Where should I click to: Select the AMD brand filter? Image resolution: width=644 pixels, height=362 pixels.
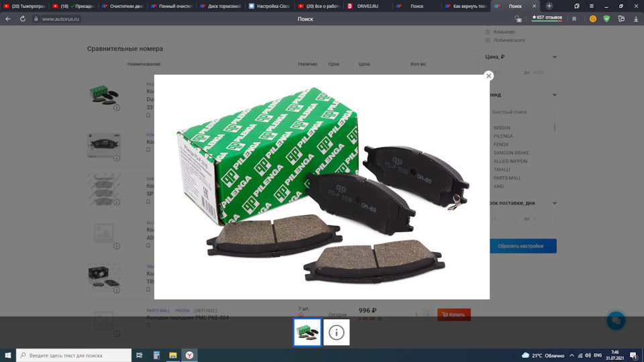pyautogui.click(x=498, y=186)
